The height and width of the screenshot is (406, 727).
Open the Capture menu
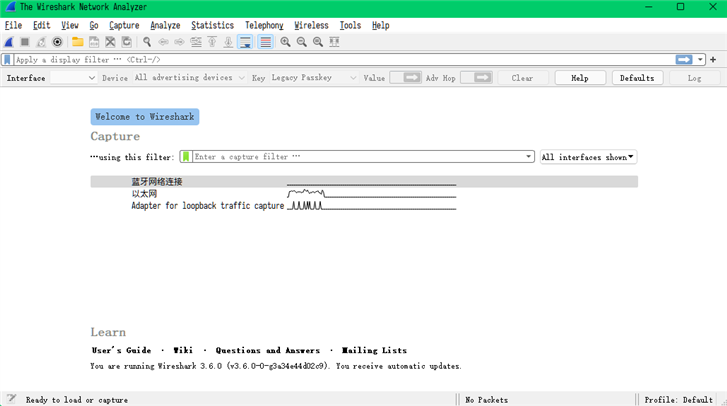coord(124,25)
